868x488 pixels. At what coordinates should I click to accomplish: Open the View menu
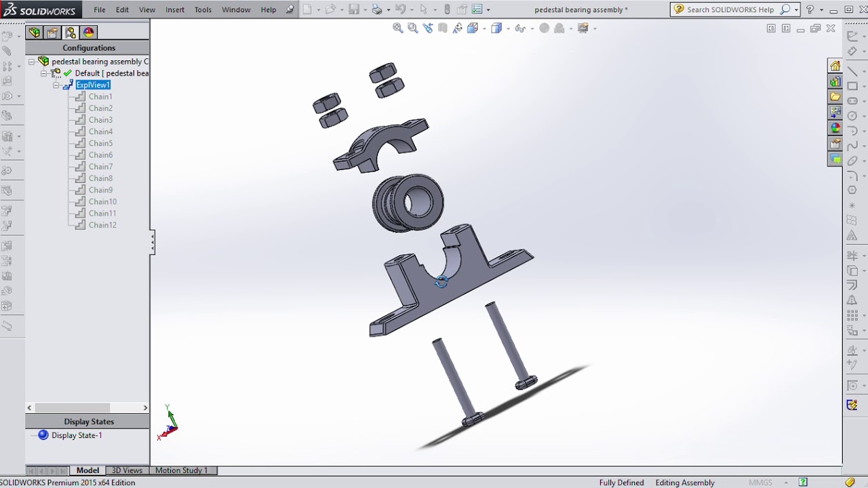pos(147,9)
